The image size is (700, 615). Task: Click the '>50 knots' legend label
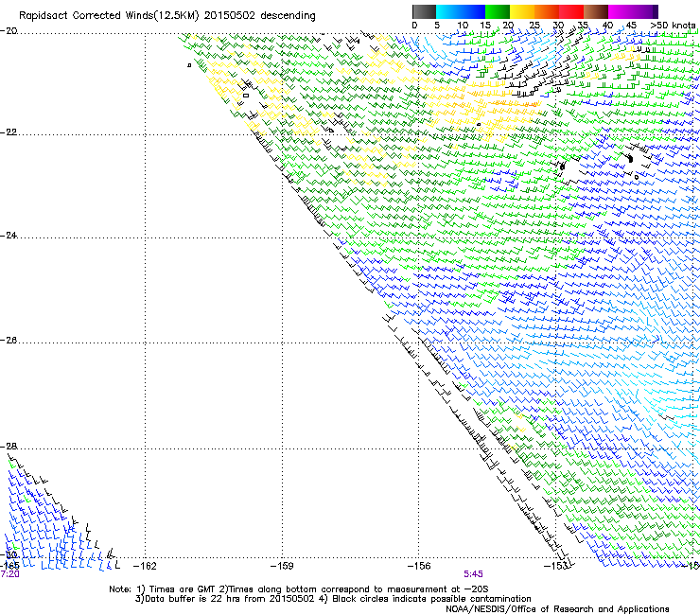pyautogui.click(x=673, y=26)
